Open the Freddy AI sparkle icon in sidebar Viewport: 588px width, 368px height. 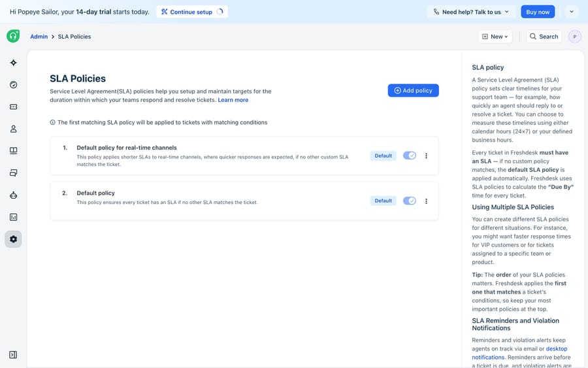[x=14, y=63]
